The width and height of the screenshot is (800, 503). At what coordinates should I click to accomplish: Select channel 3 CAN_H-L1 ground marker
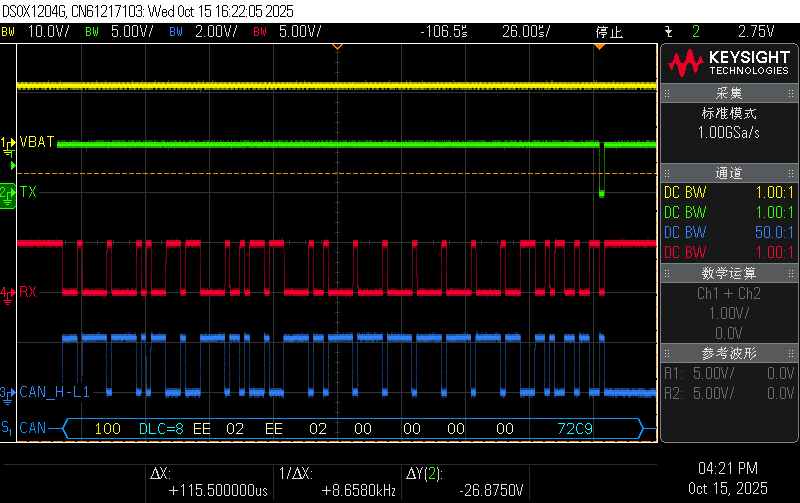(8, 392)
